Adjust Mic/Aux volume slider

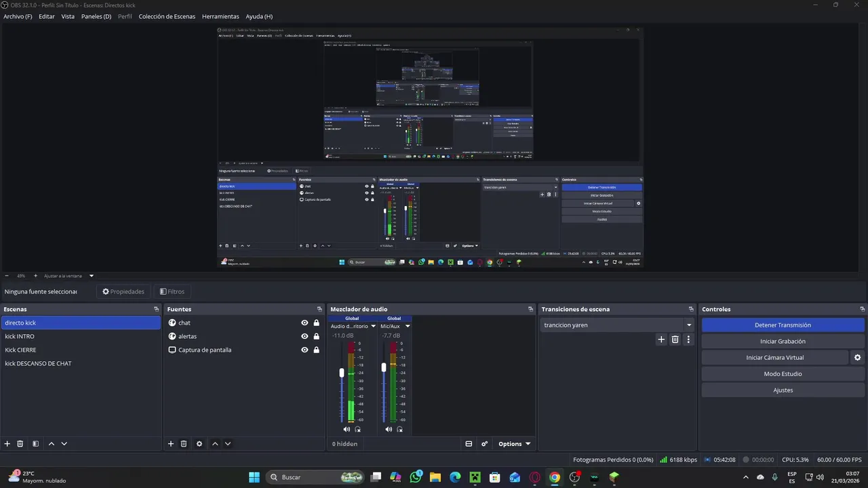384,367
